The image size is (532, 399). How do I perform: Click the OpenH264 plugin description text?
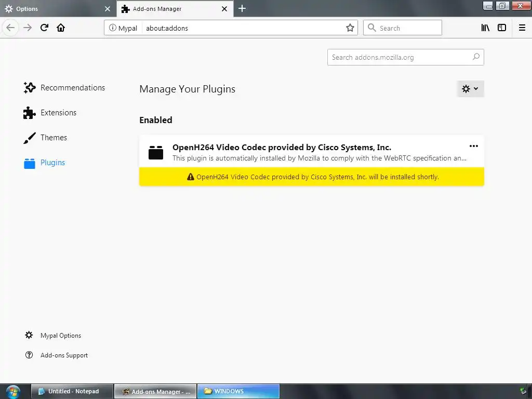point(320,158)
